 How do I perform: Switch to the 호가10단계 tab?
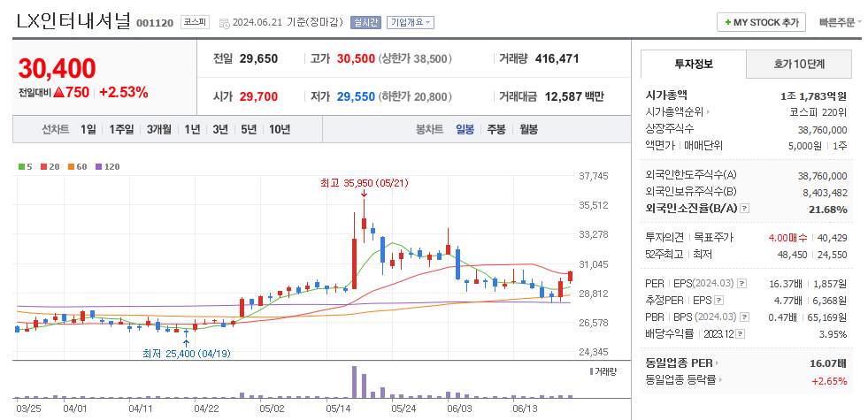coord(799,65)
